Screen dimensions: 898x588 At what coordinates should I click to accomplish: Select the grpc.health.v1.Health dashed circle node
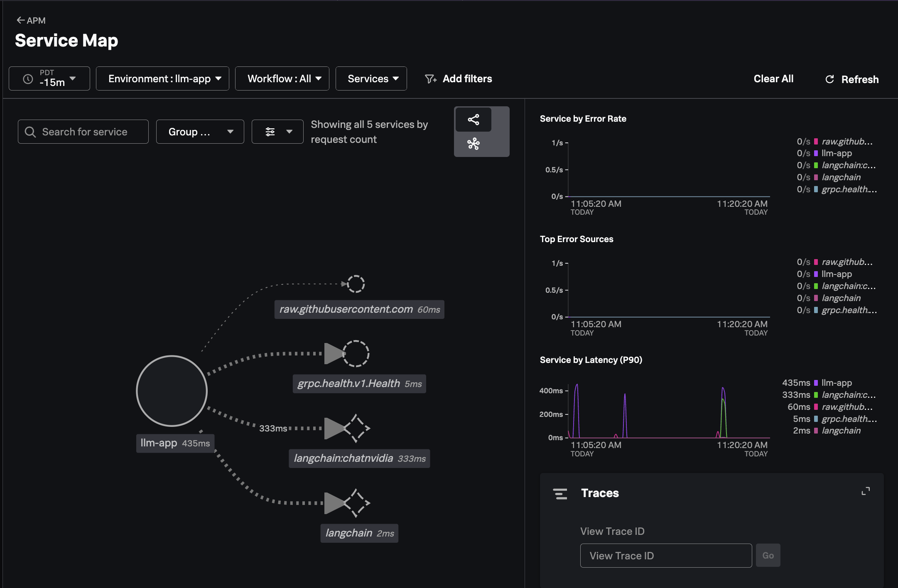[x=356, y=354]
